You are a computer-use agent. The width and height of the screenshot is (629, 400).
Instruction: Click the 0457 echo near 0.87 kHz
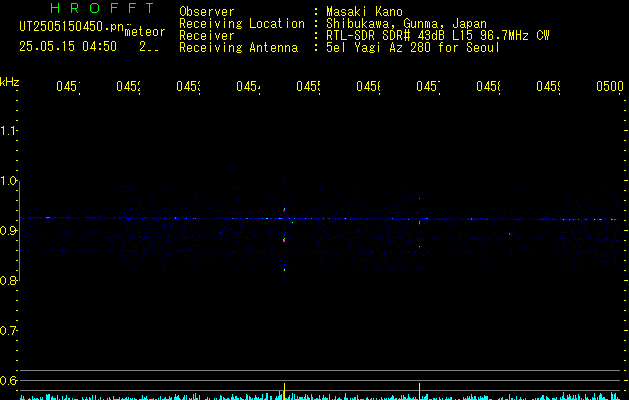pos(420,248)
